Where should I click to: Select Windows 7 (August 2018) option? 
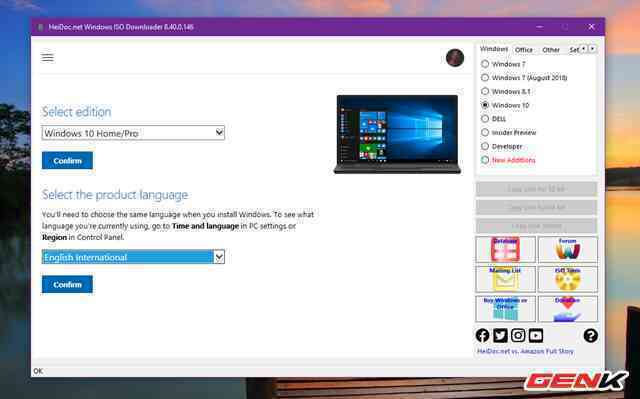tap(485, 78)
